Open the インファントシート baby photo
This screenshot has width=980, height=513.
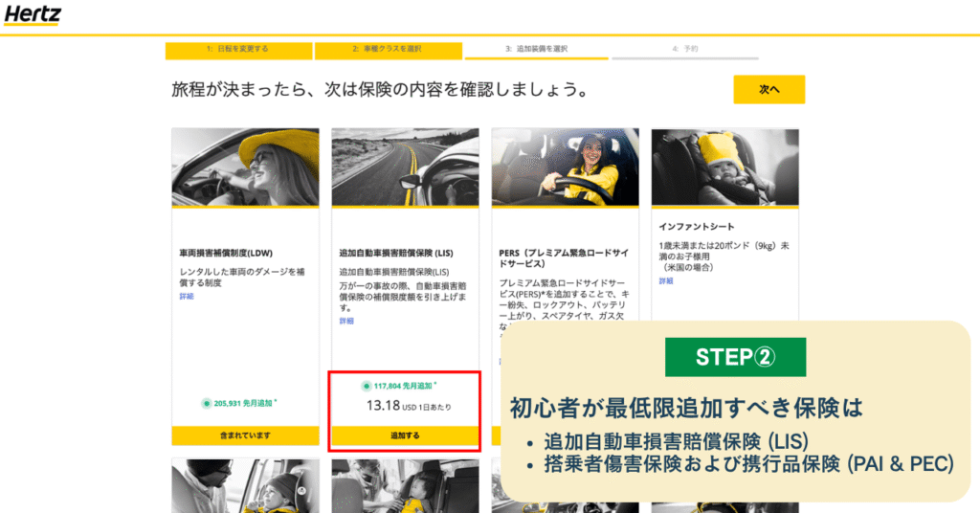[725, 167]
